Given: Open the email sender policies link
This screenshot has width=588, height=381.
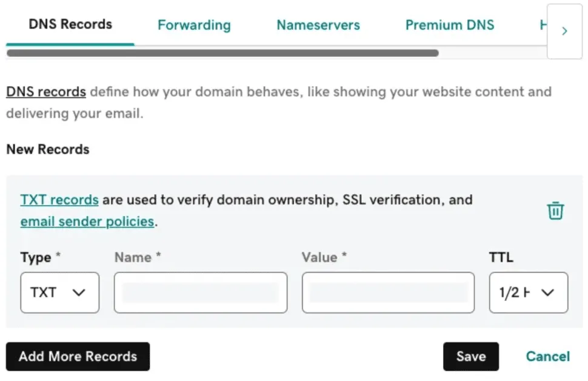Looking at the screenshot, I should coord(87,221).
